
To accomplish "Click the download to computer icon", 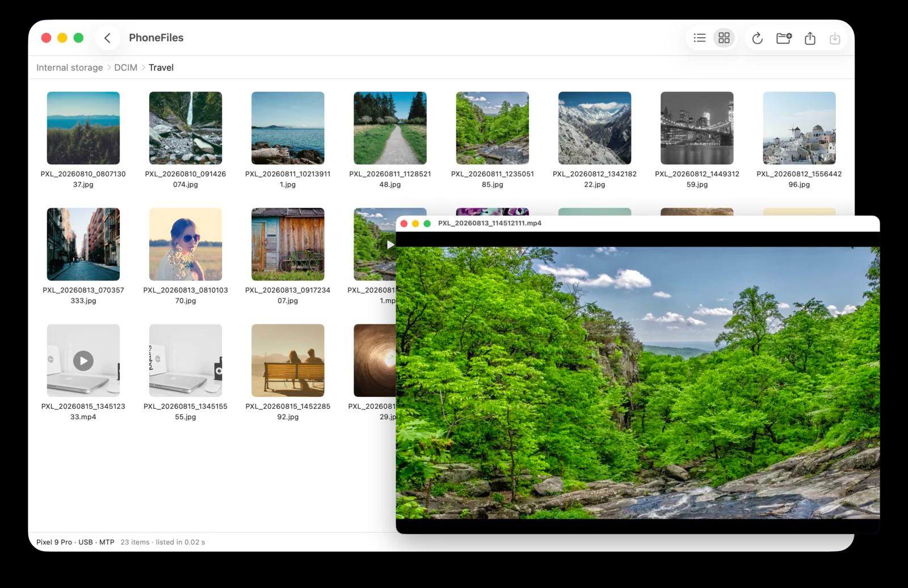I will click(x=835, y=38).
